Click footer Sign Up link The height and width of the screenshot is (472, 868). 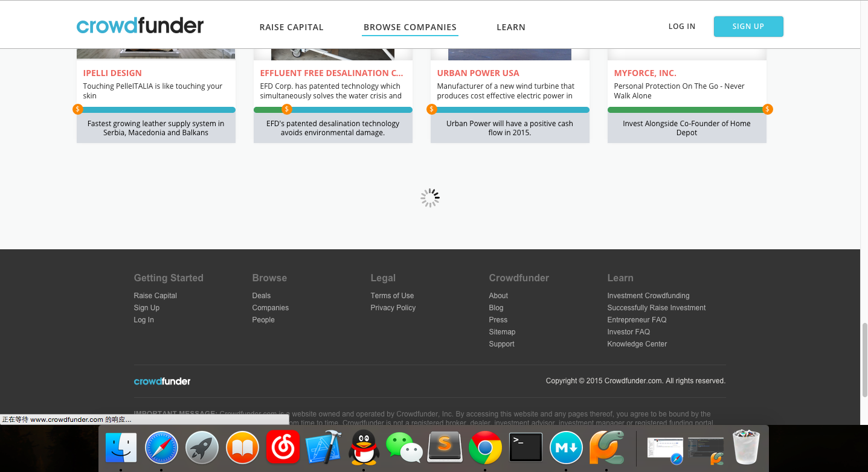coord(147,308)
